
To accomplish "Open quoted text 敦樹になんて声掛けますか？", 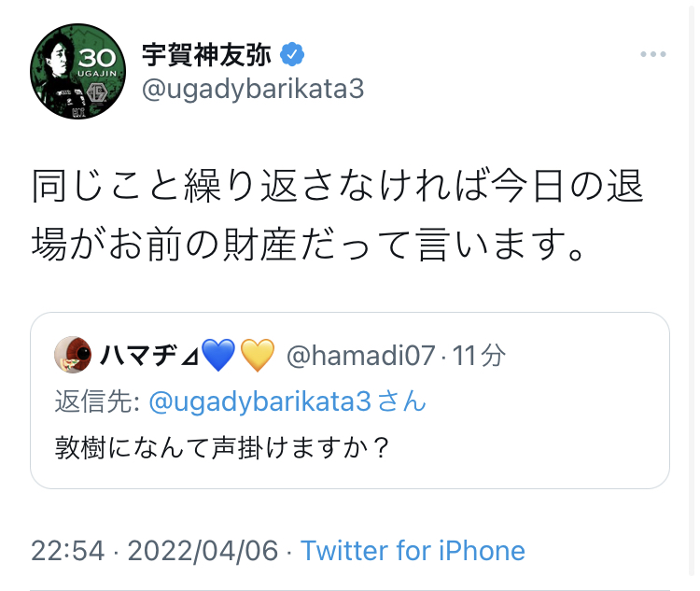I will coord(222,447).
